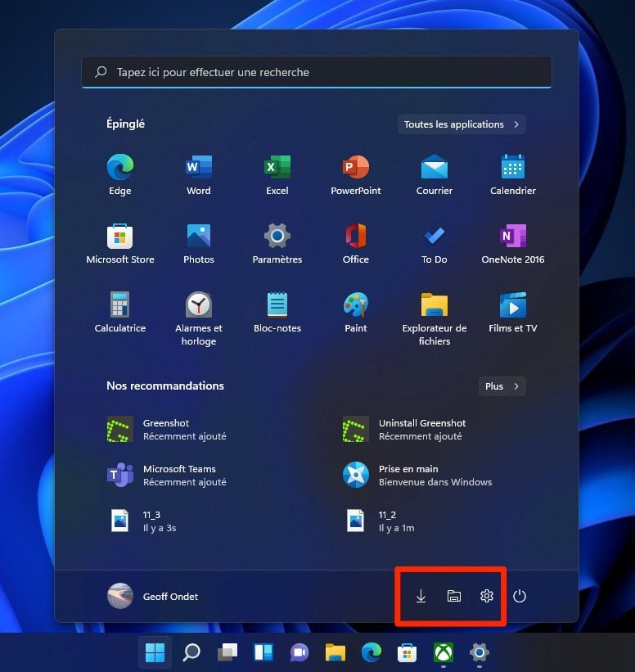
Task: Open Widgets from the taskbar
Action: [x=263, y=652]
